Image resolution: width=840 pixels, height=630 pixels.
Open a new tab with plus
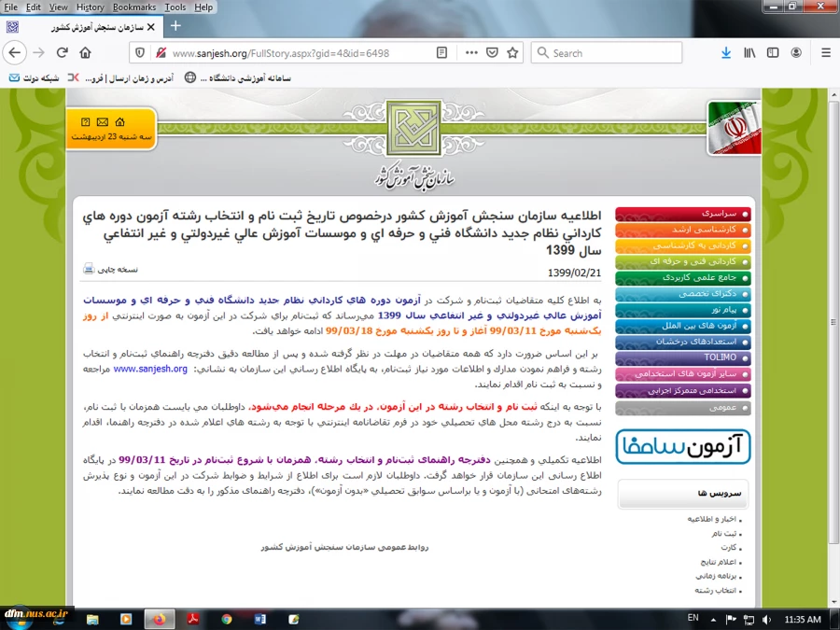tap(175, 26)
